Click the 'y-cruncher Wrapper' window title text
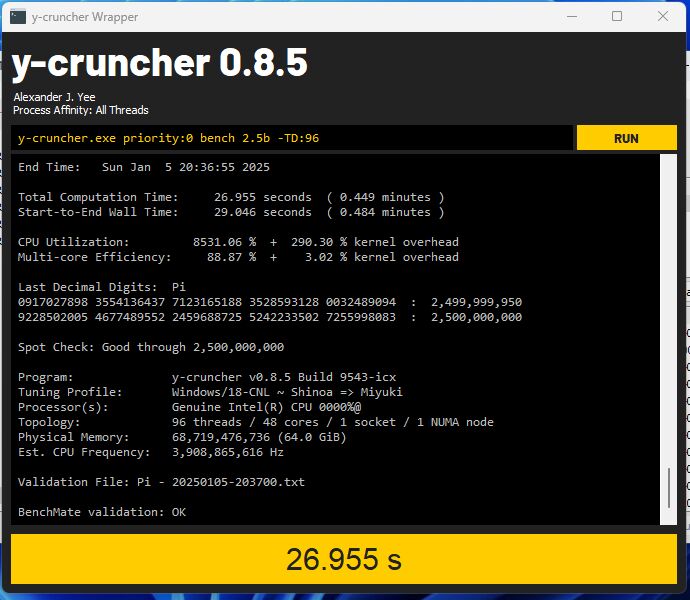The image size is (690, 600). [84, 17]
